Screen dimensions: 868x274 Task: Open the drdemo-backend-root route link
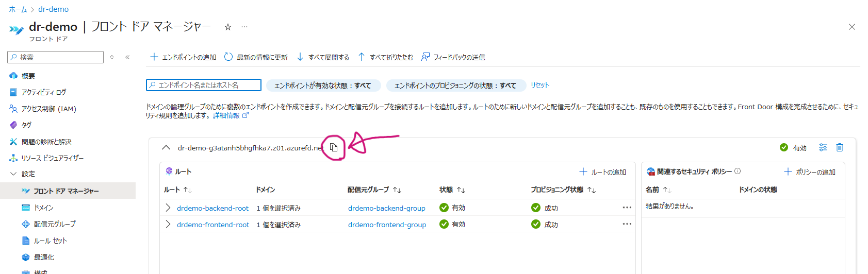[x=212, y=209]
